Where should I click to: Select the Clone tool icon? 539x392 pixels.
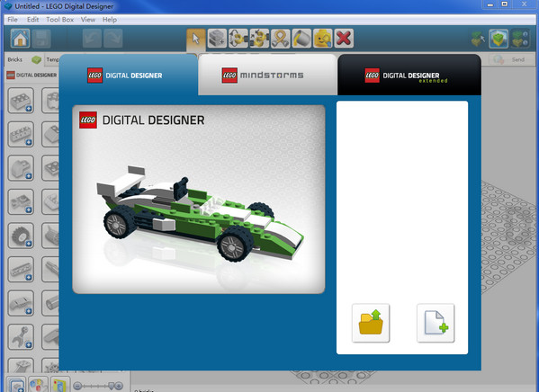tap(217, 38)
